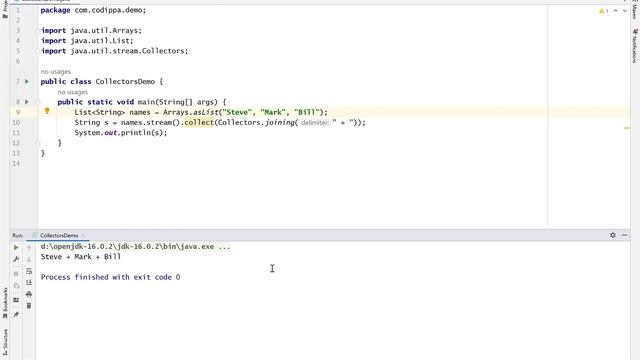Click the java.exe command line link
Image resolution: width=640 pixels, height=360 pixels.
[135, 247]
